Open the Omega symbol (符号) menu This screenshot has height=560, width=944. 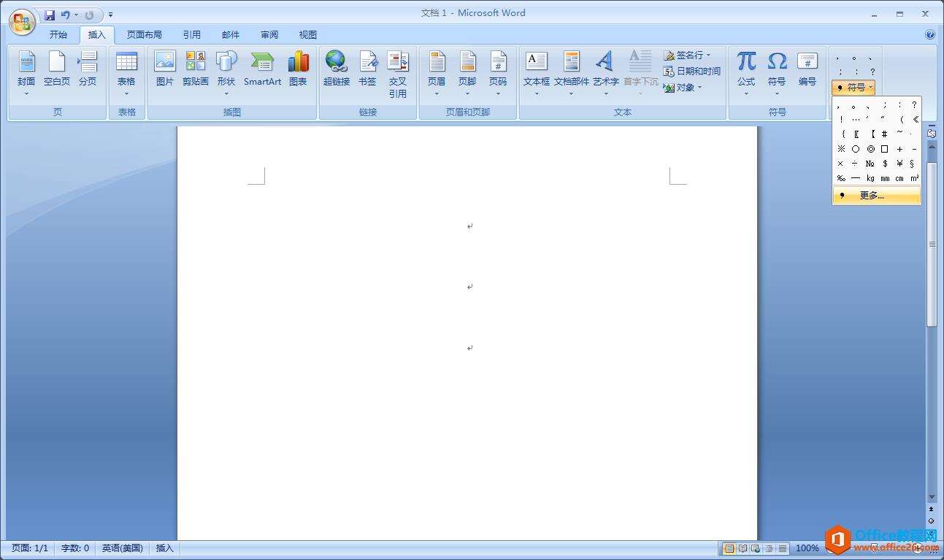click(777, 74)
